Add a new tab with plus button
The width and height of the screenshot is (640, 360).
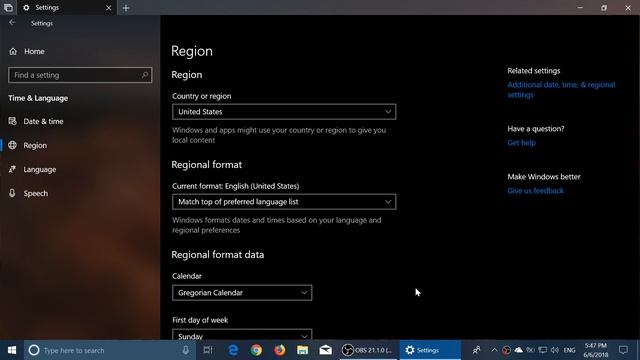(x=126, y=8)
